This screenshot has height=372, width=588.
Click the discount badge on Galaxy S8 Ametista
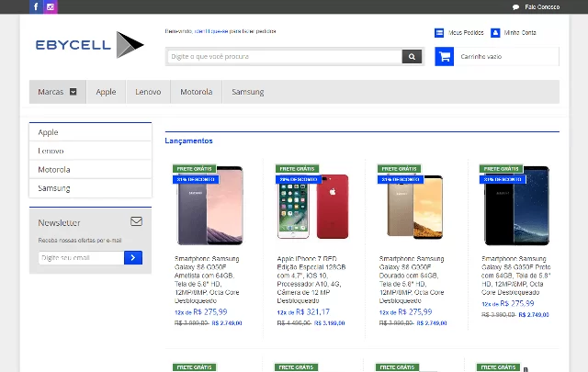[x=196, y=180]
